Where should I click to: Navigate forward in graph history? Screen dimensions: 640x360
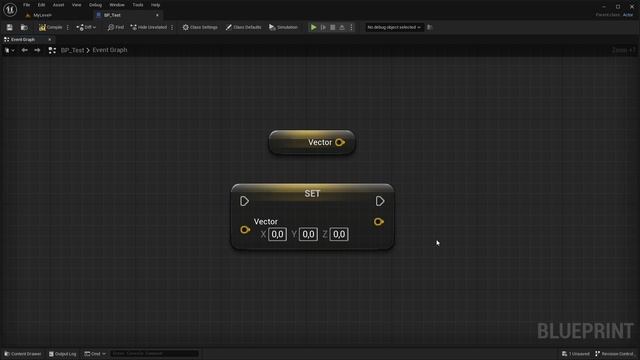(37, 50)
